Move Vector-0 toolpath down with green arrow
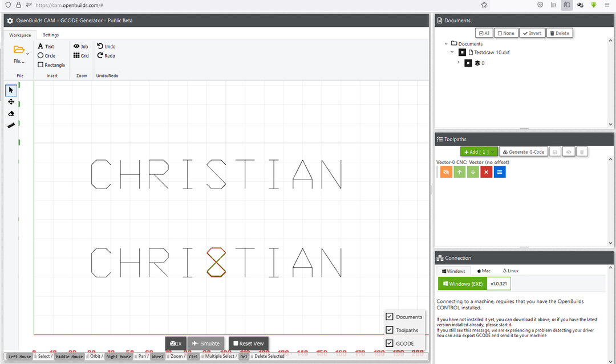616x364 pixels. (473, 171)
